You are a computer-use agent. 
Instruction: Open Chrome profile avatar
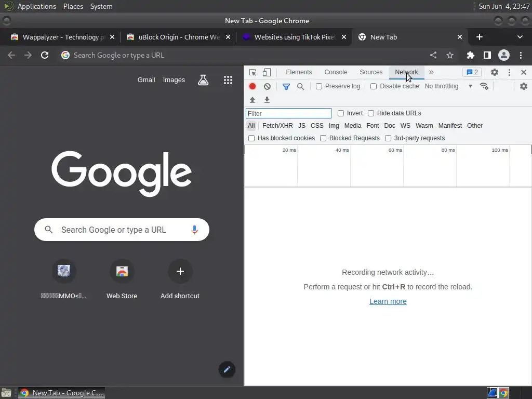[504, 55]
